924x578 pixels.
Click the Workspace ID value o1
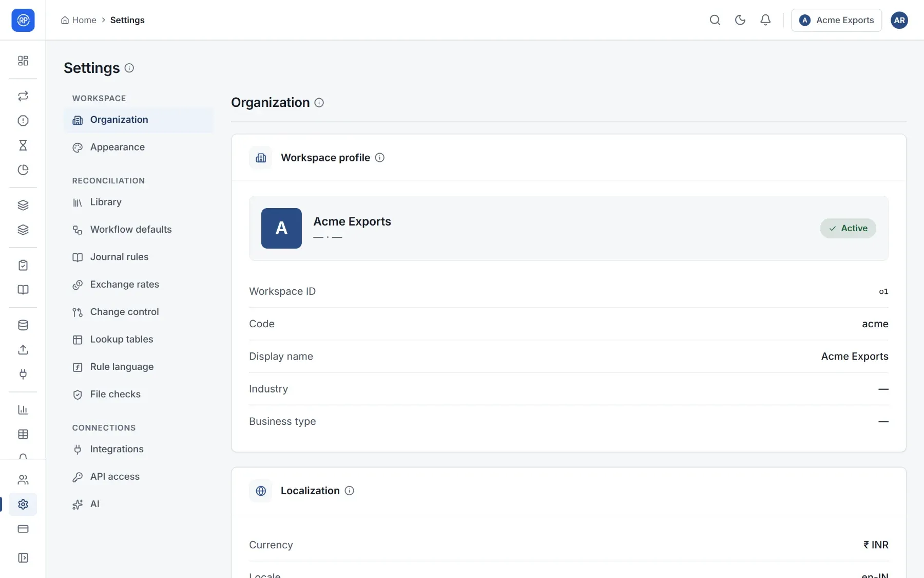(883, 291)
